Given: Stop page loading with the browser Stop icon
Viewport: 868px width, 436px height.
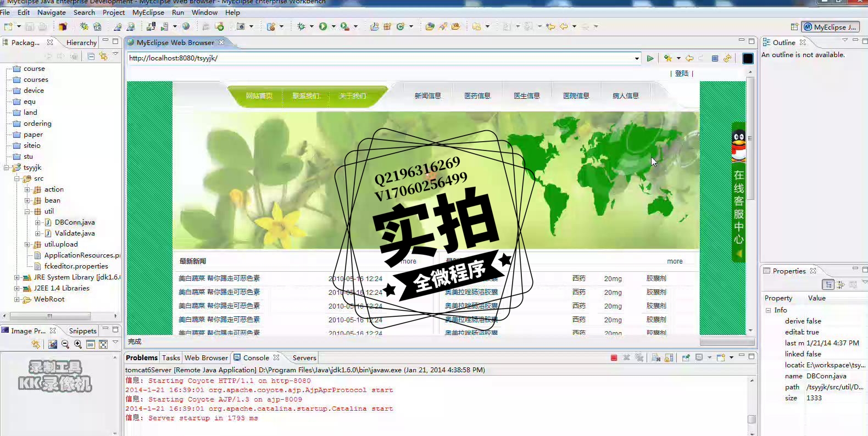Looking at the screenshot, I should point(715,58).
